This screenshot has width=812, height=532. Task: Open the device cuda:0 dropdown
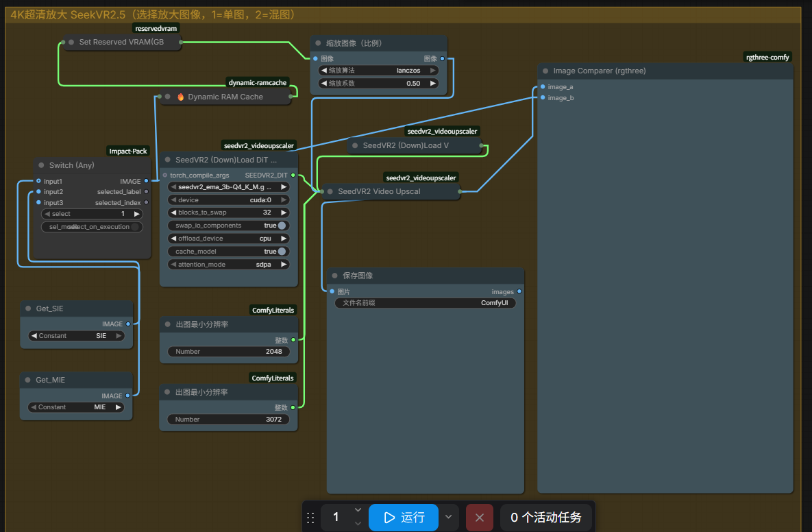coord(228,200)
